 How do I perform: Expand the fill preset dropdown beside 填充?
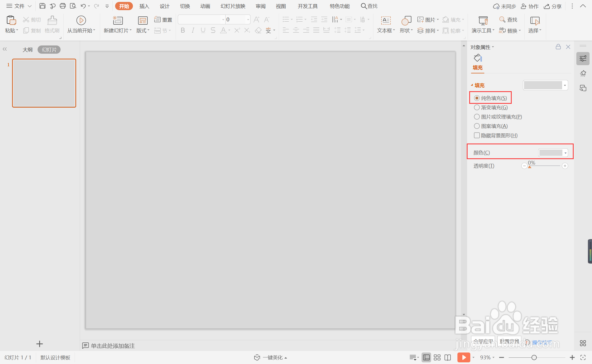pos(565,85)
